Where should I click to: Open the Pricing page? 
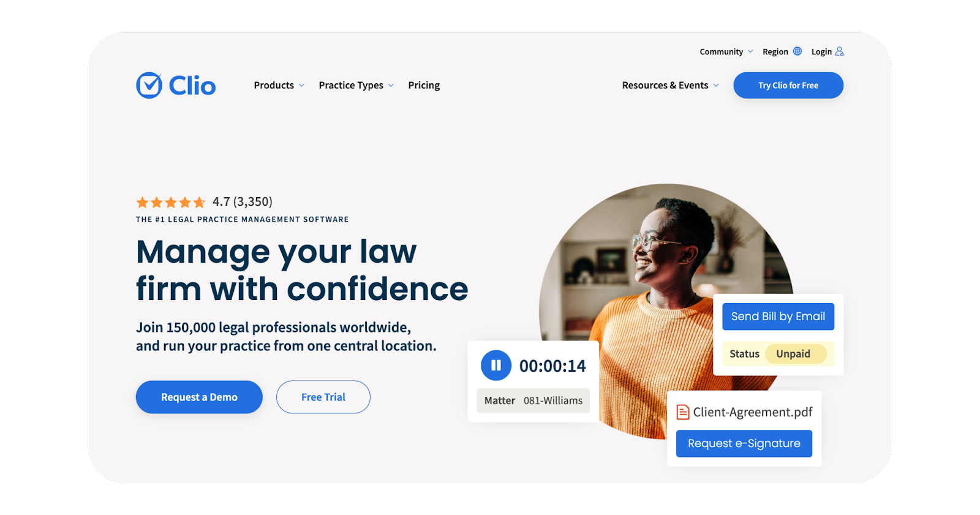click(x=424, y=85)
